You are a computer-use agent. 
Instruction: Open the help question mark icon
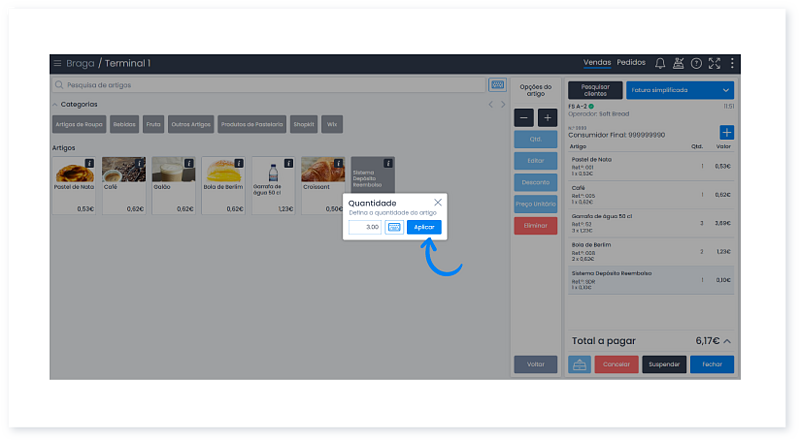[x=696, y=63]
